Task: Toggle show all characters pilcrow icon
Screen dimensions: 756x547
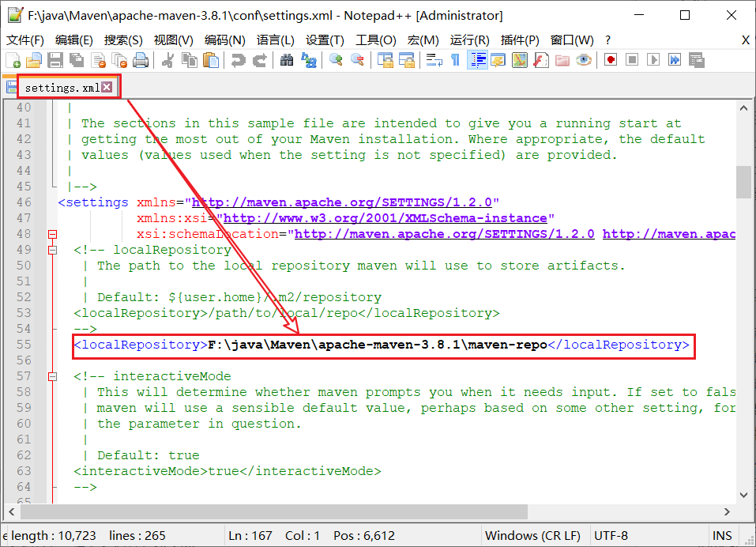Action: (455, 60)
